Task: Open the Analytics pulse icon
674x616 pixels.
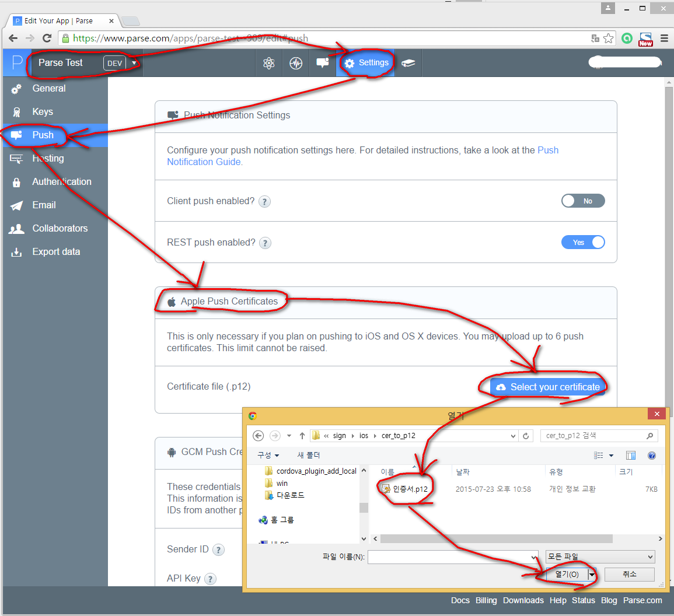Action: point(296,63)
